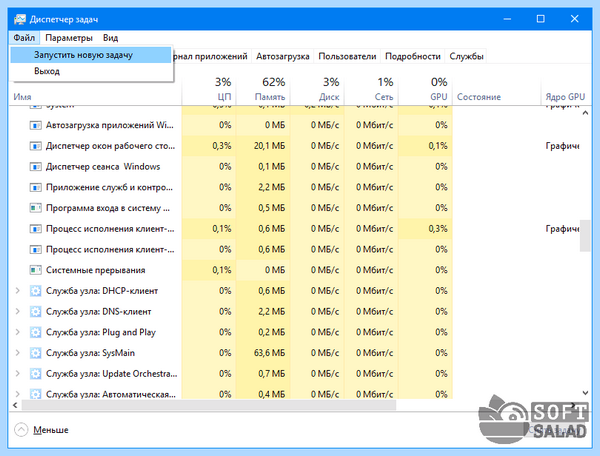Switch to the Автозагрузка tab
600x456 pixels.
pos(282,56)
